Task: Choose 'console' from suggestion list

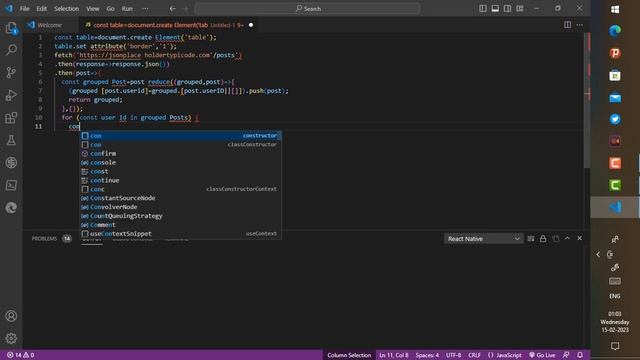Action: tap(180, 162)
